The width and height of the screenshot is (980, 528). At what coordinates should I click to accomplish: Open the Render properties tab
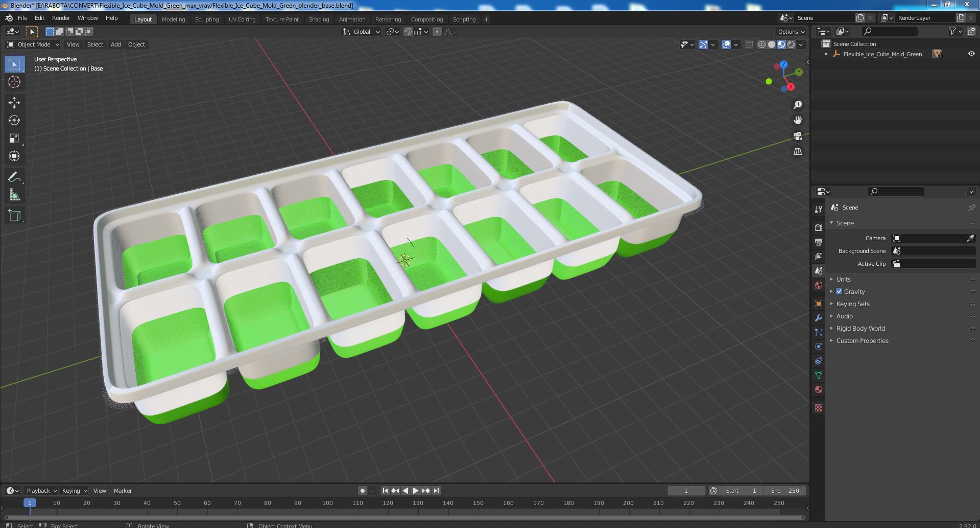click(819, 227)
